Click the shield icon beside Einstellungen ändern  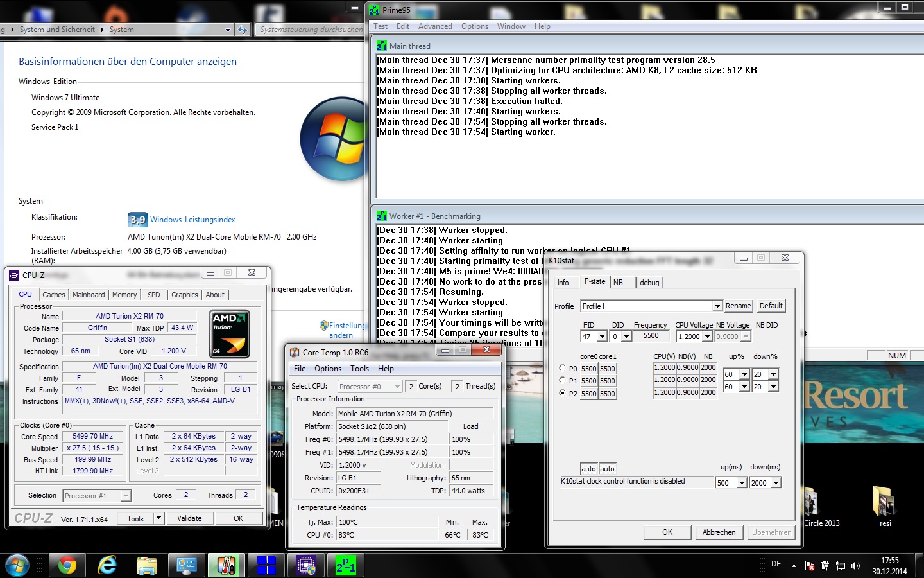pos(324,326)
